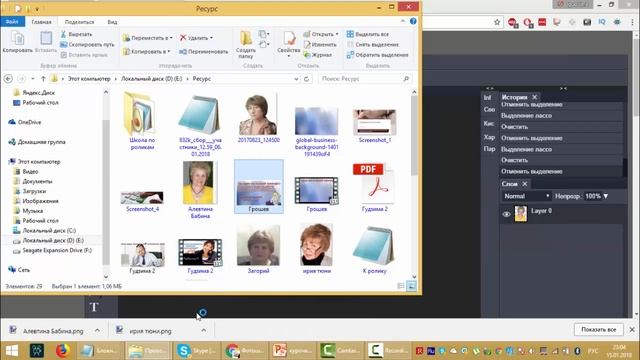Open Windows Start button
This screenshot has height=360, width=640.
click(12, 351)
